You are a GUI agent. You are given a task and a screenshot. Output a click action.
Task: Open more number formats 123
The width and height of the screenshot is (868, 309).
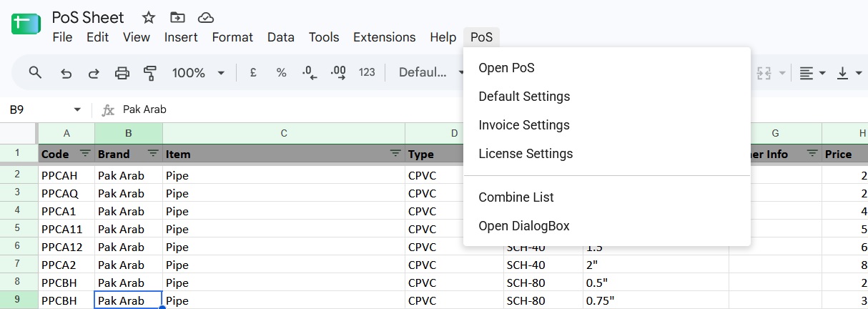tap(367, 72)
